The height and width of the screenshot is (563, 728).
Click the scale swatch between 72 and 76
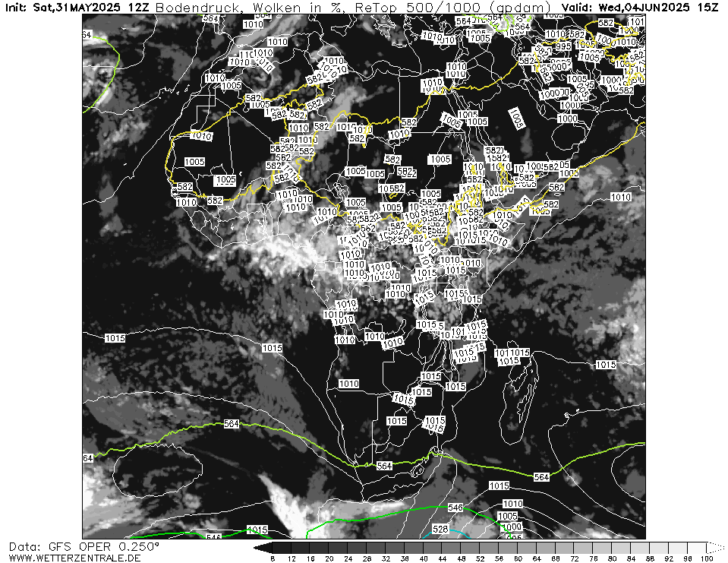pos(584,548)
